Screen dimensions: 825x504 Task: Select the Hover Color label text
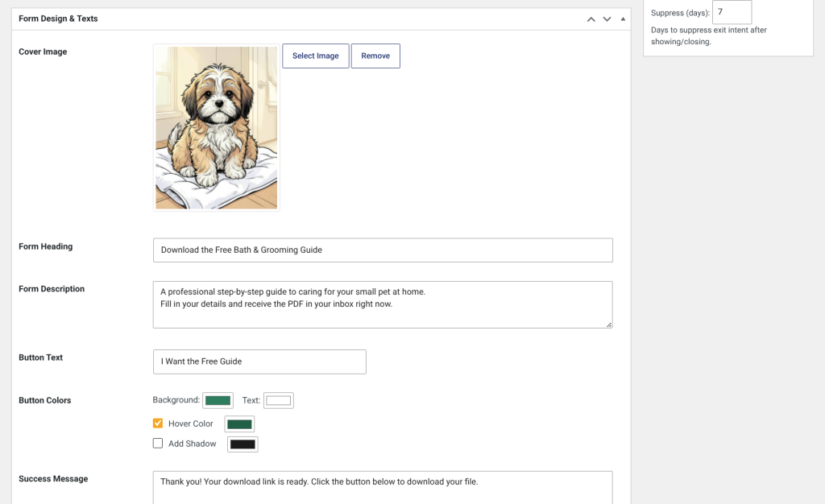pos(190,423)
